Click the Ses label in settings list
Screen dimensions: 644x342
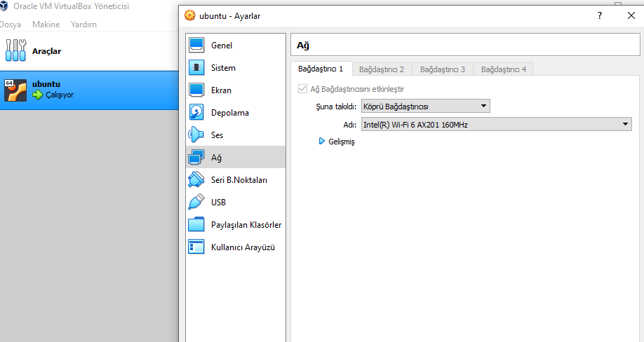click(217, 135)
